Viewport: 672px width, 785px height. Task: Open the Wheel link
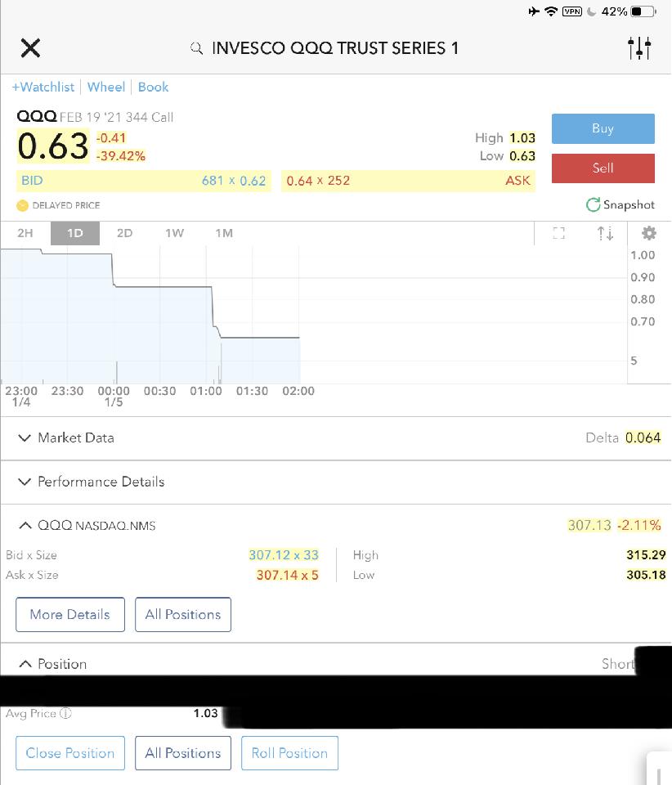pyautogui.click(x=106, y=87)
